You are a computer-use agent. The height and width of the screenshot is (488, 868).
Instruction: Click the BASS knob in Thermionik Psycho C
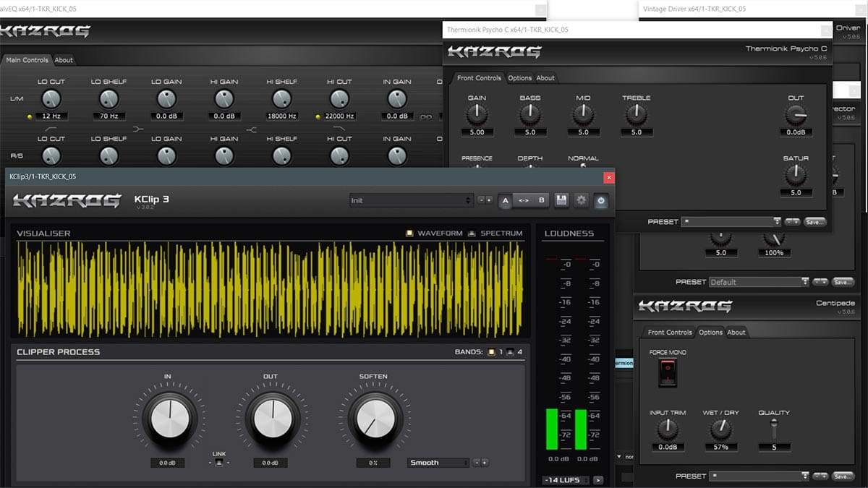pos(530,114)
